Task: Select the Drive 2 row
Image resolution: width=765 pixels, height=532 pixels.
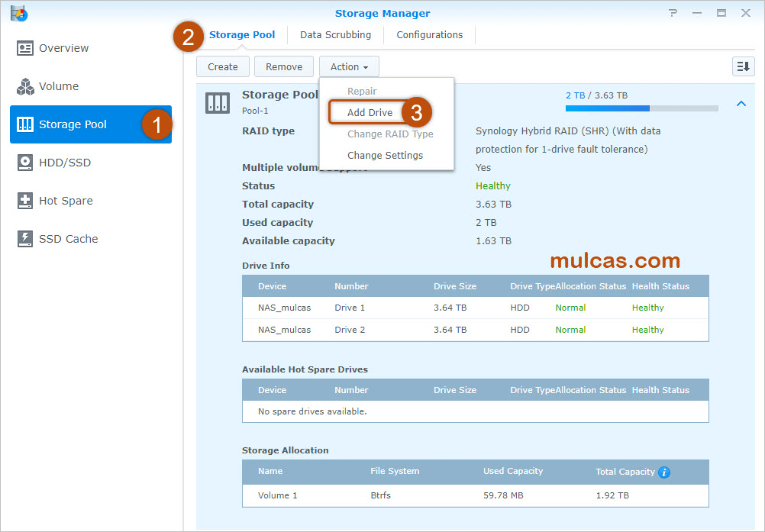Action: point(475,330)
